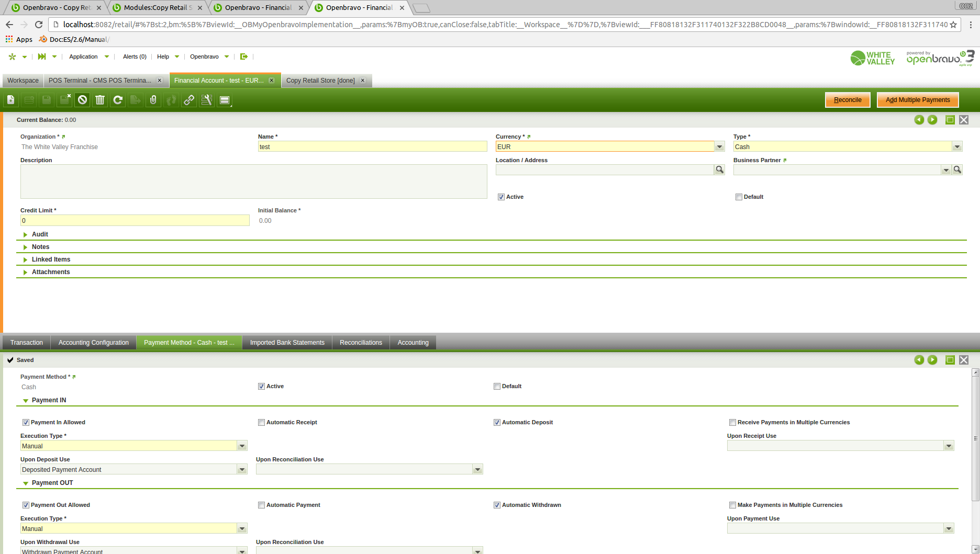Click the Payment Method panel vertical scrollbar
This screenshot has width=980, height=554.
(x=975, y=438)
